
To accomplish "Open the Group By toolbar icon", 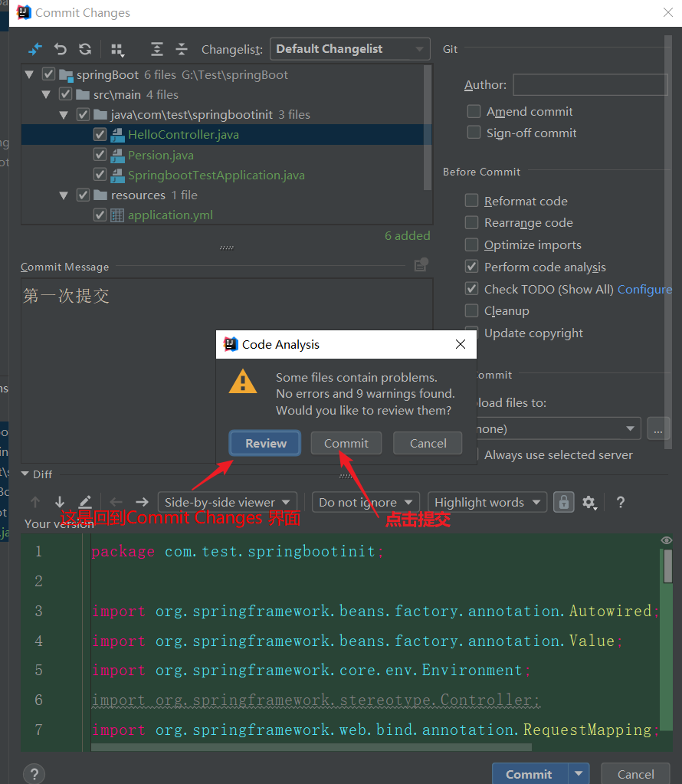I will point(117,48).
